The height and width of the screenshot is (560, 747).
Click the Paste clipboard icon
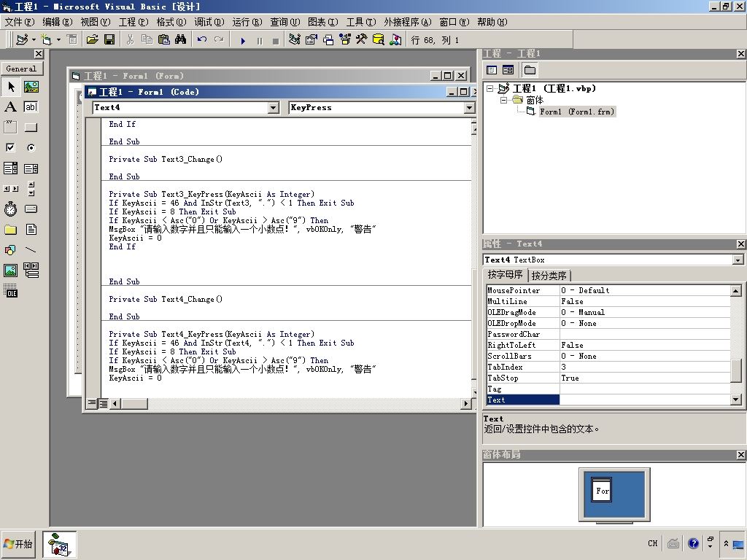click(163, 39)
